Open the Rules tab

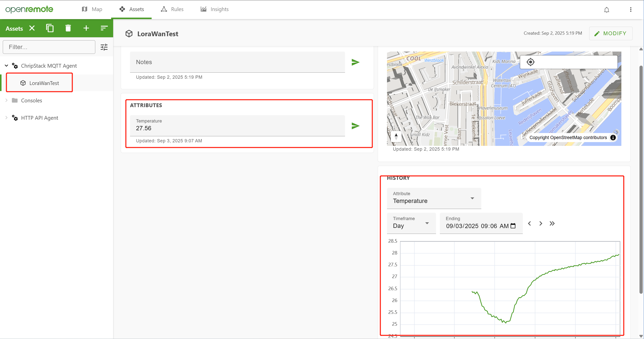(x=172, y=9)
